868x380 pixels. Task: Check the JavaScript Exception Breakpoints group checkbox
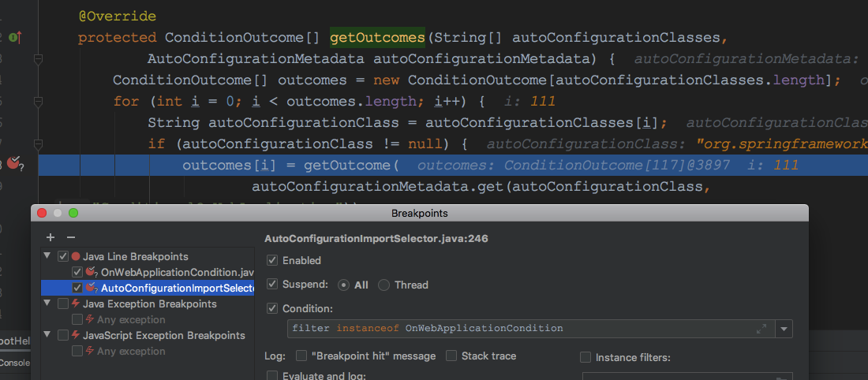point(63,335)
